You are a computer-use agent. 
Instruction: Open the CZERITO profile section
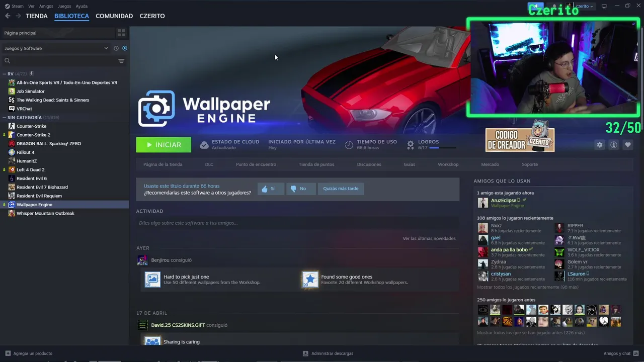(x=152, y=16)
